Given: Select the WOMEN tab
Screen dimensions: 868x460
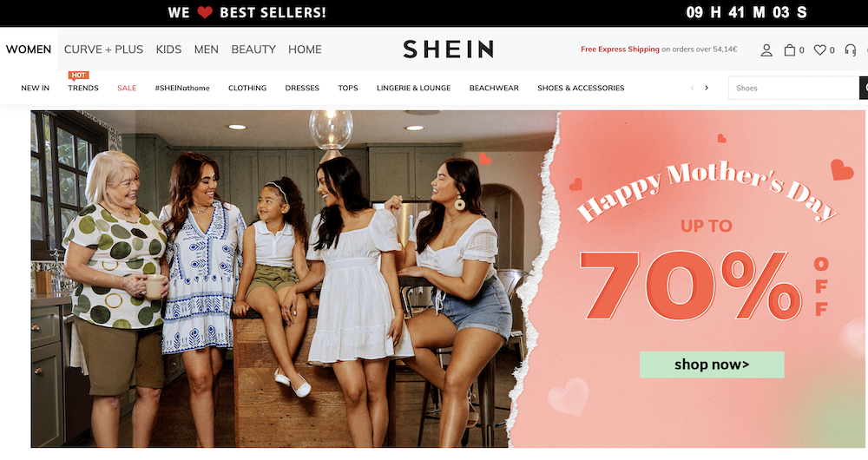Looking at the screenshot, I should [x=29, y=49].
